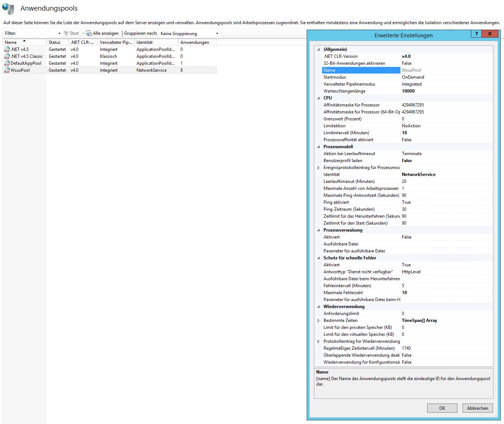Image resolution: width=504 pixels, height=424 pixels.
Task: Expand Ereignisprotokolleintrag für Prozessmodell
Action: pos(318,168)
